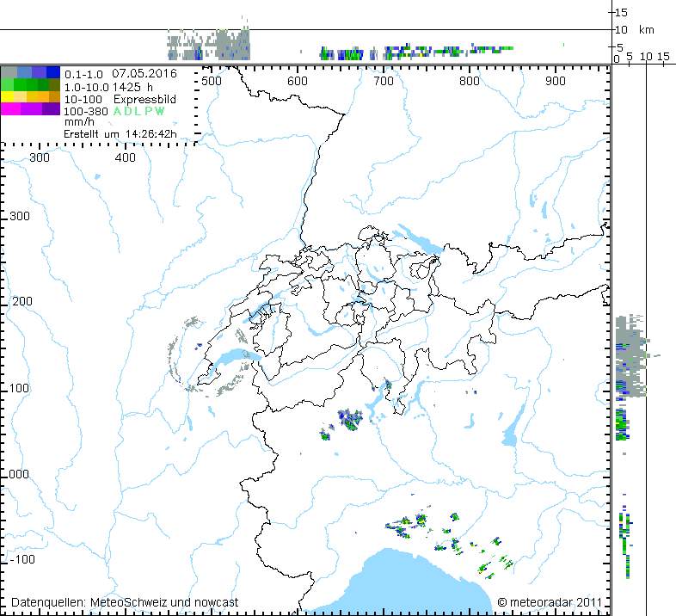The image size is (676, 616).
Task: Click the '0.1-1.0' legend range text
Action: click(83, 74)
